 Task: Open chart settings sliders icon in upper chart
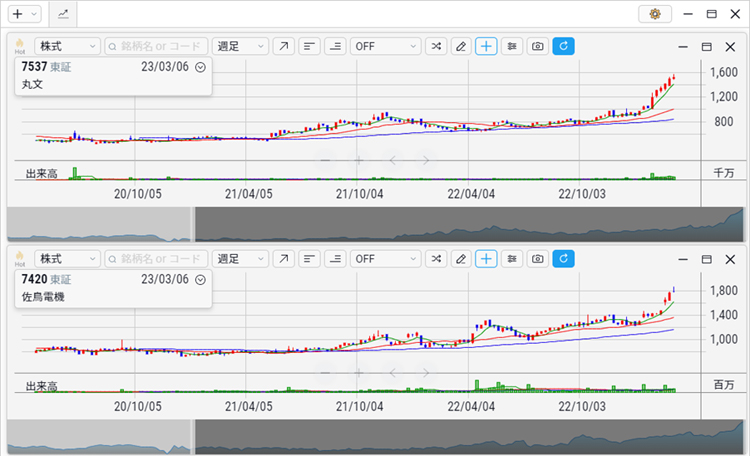(512, 46)
